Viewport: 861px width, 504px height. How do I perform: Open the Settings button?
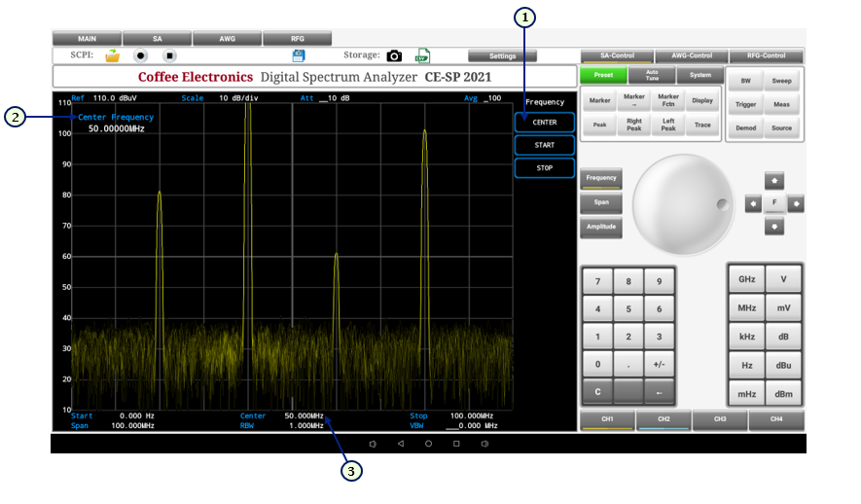click(x=502, y=56)
